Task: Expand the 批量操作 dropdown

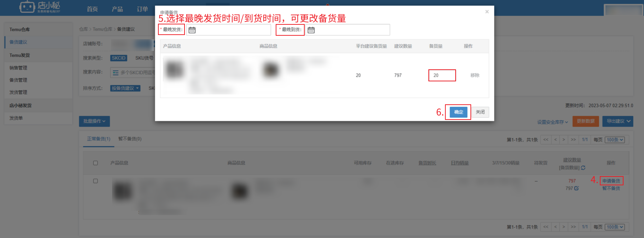Action: [94, 121]
